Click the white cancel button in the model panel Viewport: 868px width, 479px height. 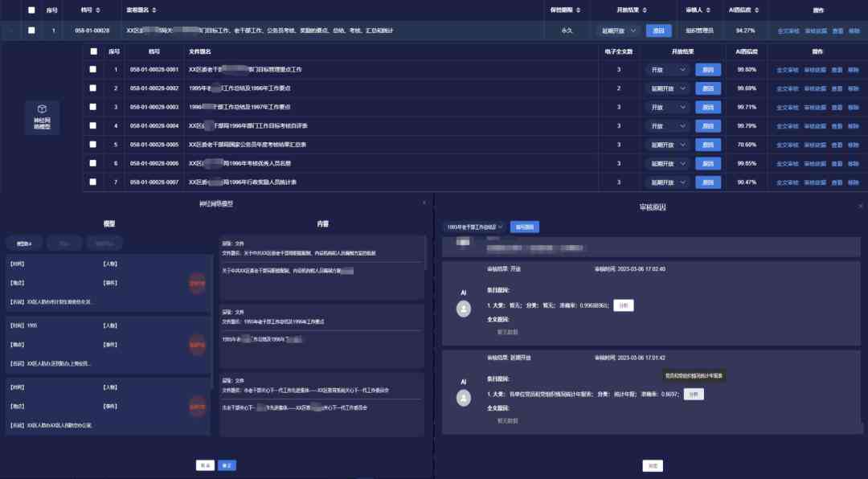206,465
